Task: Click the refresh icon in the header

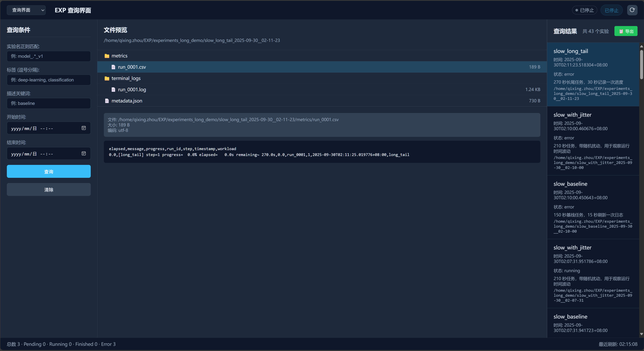Action: [632, 10]
